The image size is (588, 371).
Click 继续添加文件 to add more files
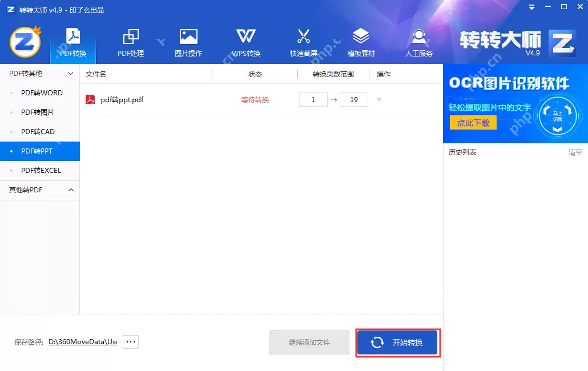coord(309,342)
